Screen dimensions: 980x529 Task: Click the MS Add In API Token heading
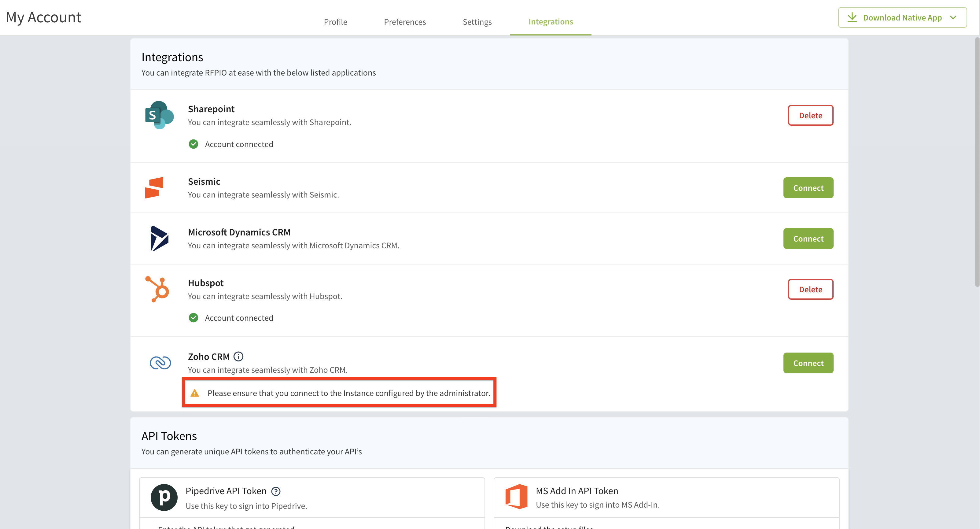tap(577, 491)
